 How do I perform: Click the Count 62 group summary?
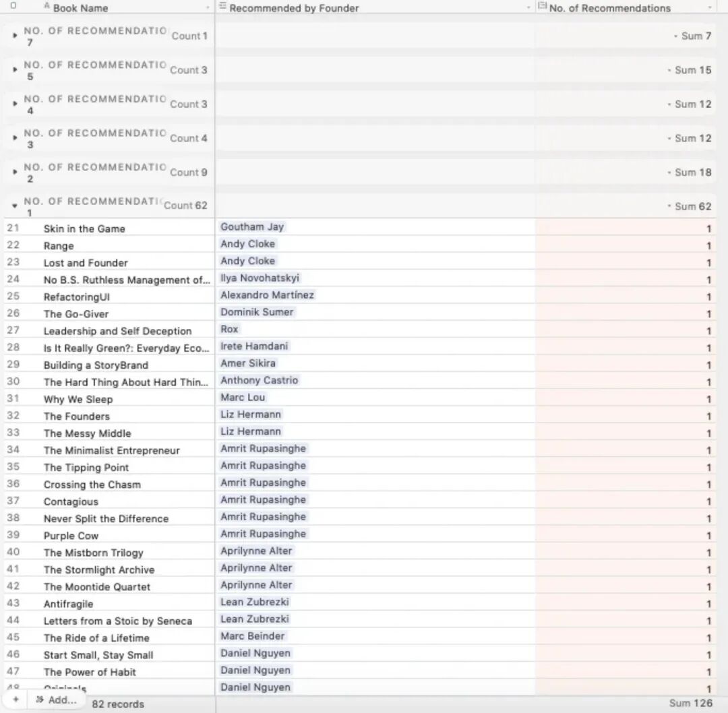(x=185, y=205)
